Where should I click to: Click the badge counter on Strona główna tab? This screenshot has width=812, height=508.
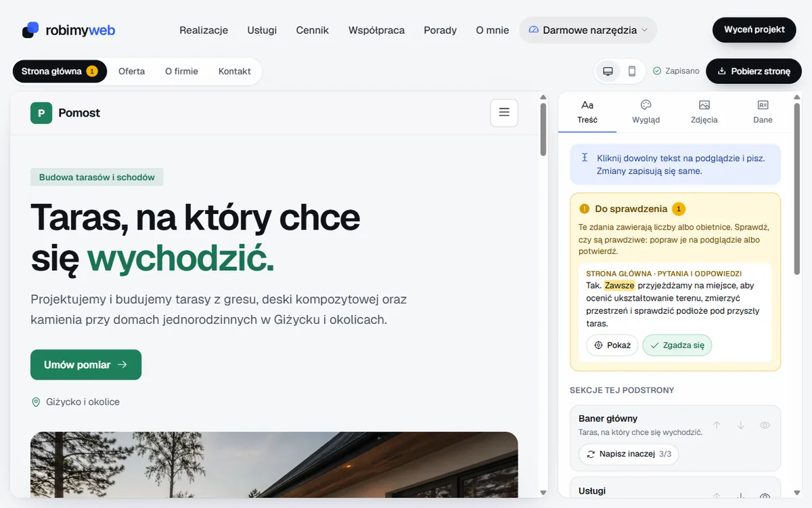coord(92,71)
